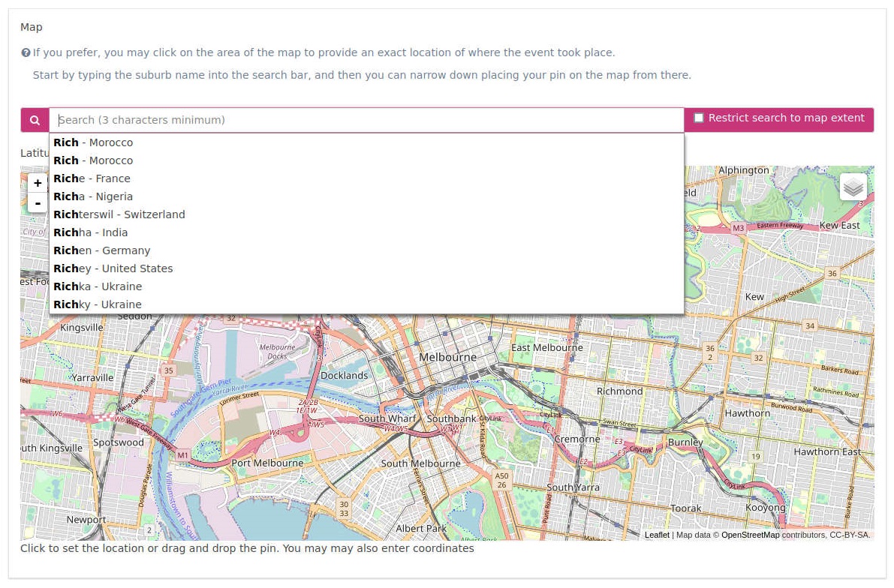Click Richmond on the map
This screenshot has width=894, height=588.
(x=619, y=391)
